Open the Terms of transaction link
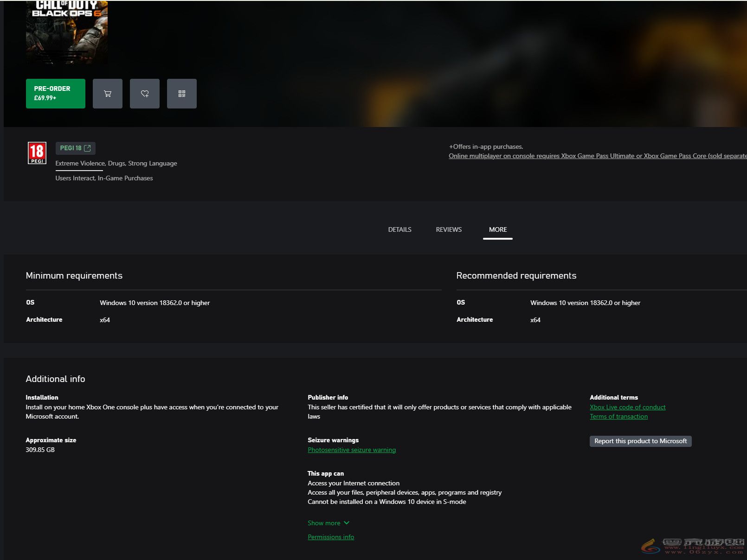747x560 pixels. point(618,416)
